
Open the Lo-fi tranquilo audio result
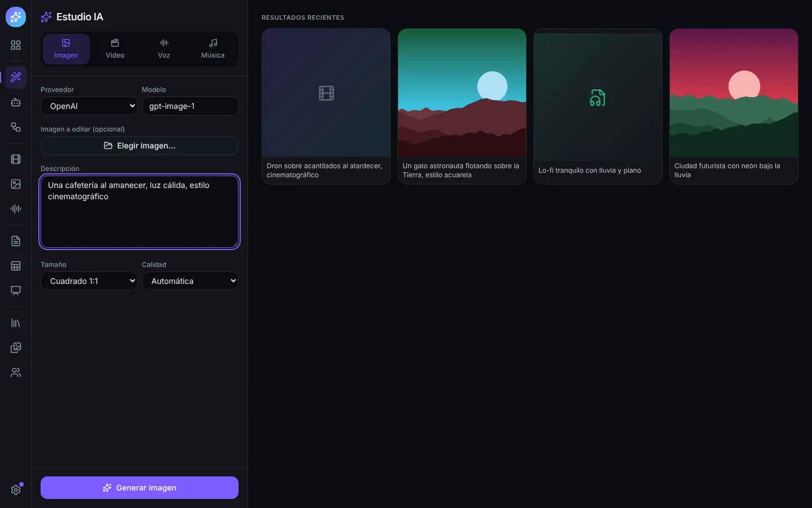click(x=598, y=106)
